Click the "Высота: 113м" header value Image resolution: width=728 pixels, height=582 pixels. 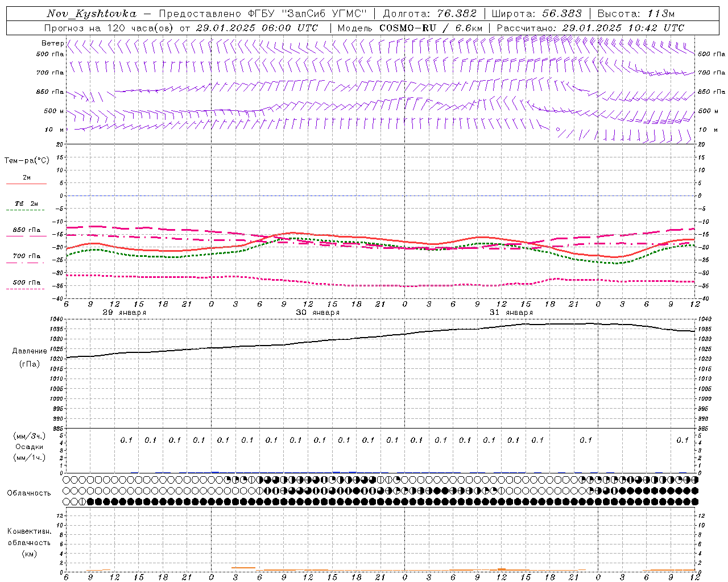tap(636, 14)
